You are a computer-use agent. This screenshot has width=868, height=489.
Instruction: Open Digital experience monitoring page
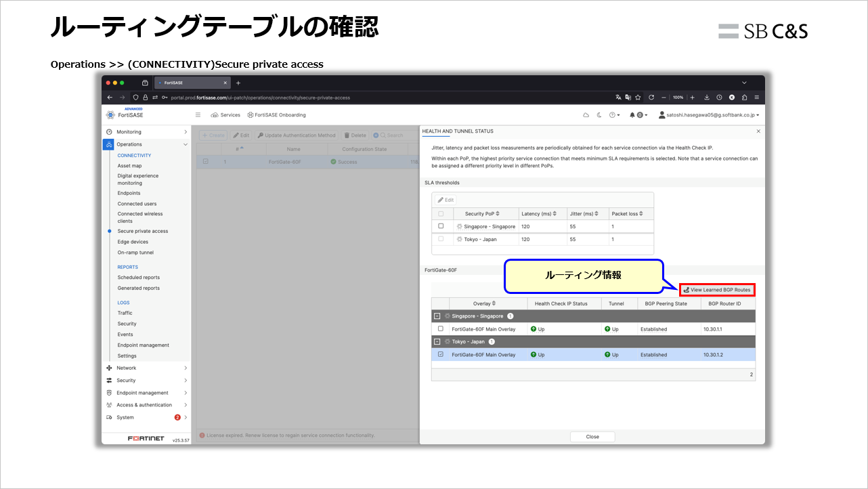point(137,179)
